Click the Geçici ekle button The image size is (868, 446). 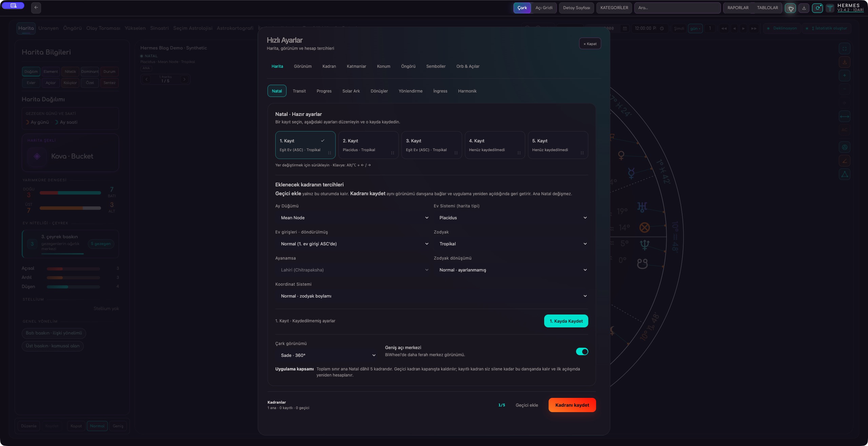point(527,405)
